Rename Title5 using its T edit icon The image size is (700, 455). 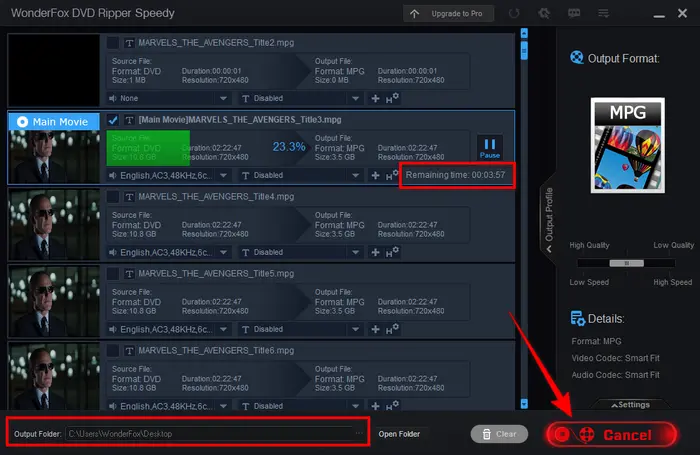(x=129, y=274)
